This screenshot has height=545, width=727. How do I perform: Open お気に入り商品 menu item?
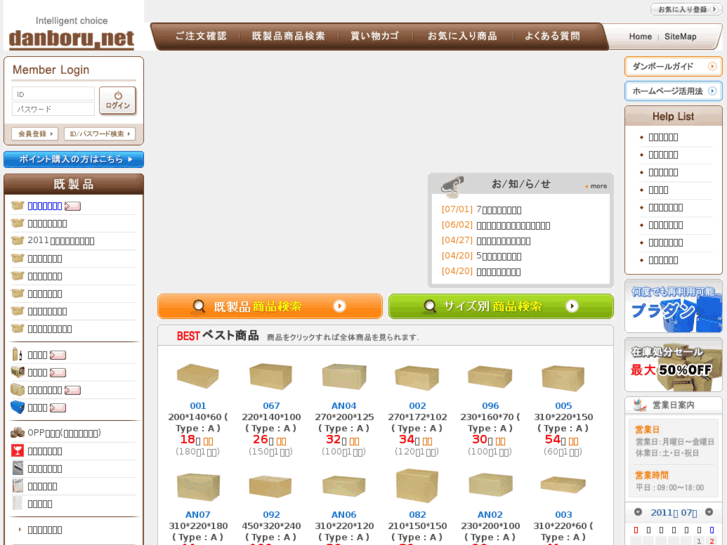coord(462,36)
